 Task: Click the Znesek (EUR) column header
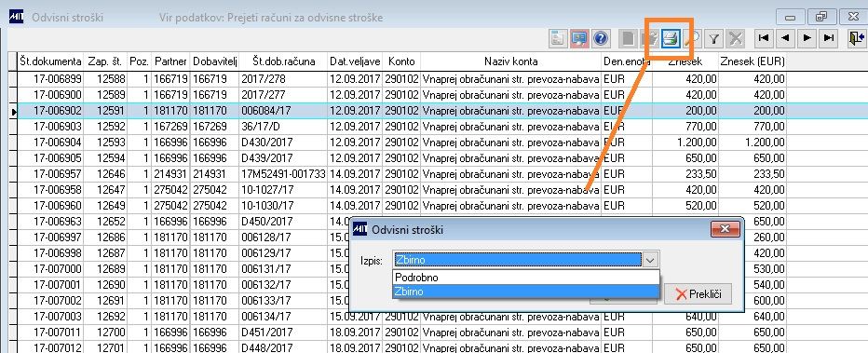point(753,61)
